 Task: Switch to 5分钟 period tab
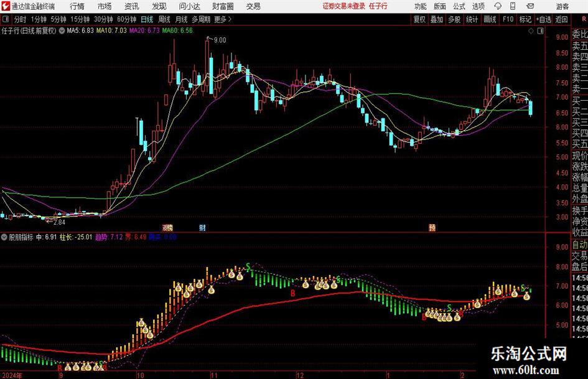[x=58, y=19]
